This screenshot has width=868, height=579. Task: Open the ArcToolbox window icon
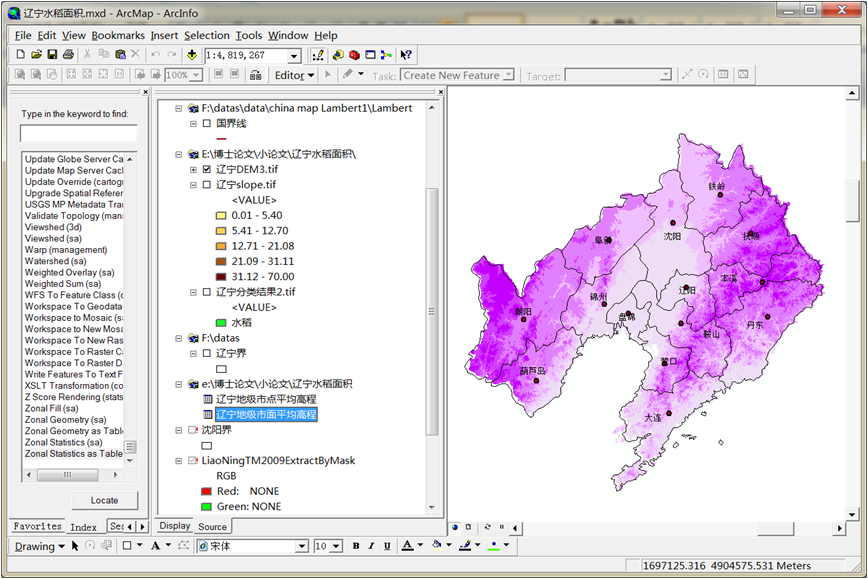click(354, 55)
